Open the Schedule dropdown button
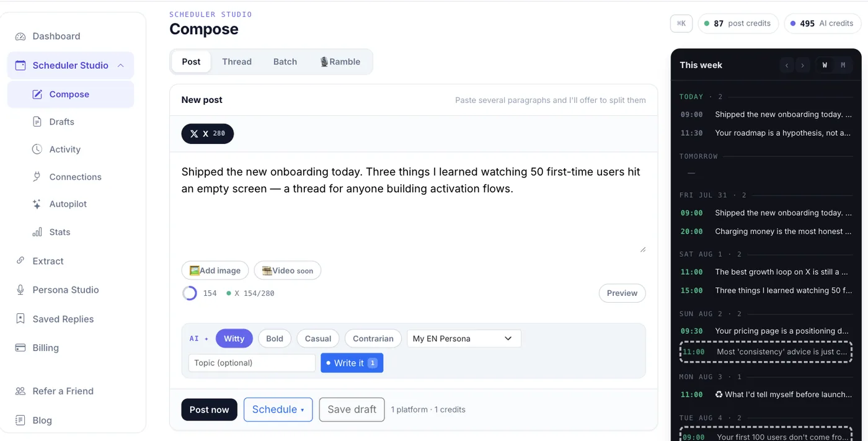 pos(278,409)
